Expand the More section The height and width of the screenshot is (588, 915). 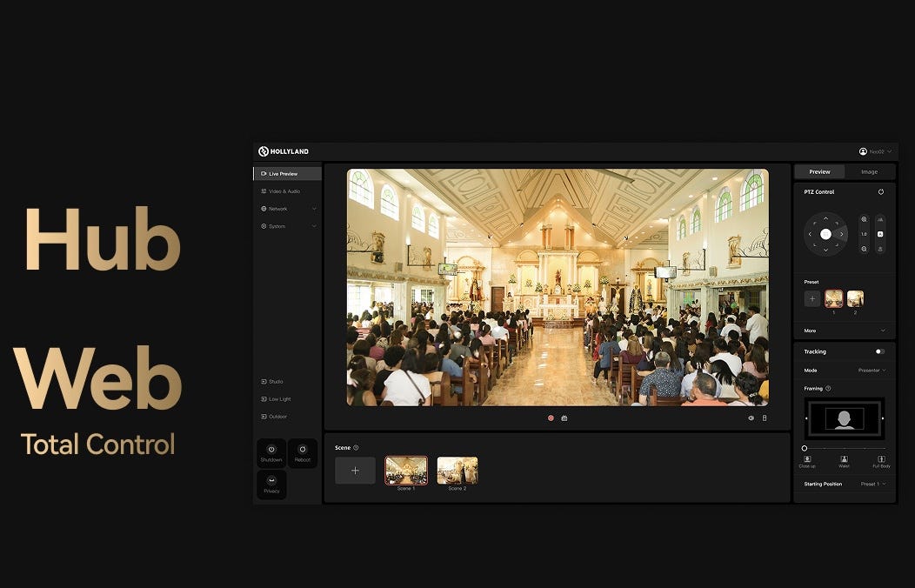[x=845, y=331]
